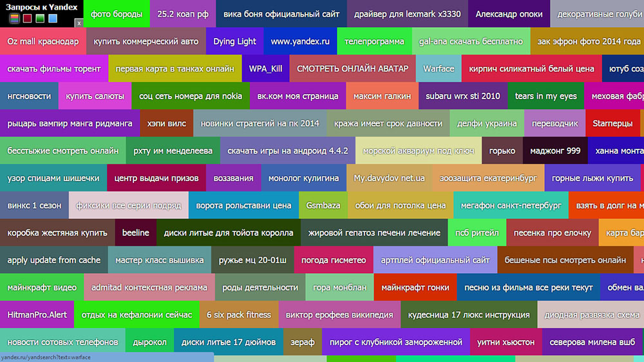This screenshot has height=362, width=644.
Task: Click subaru wrx sti 2010 tile
Action: coord(463,96)
